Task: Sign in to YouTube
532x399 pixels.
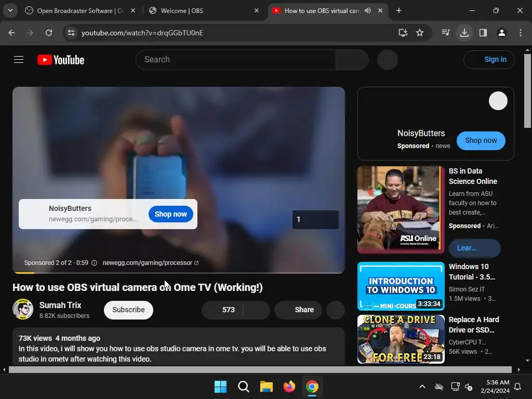Action: 489,59
